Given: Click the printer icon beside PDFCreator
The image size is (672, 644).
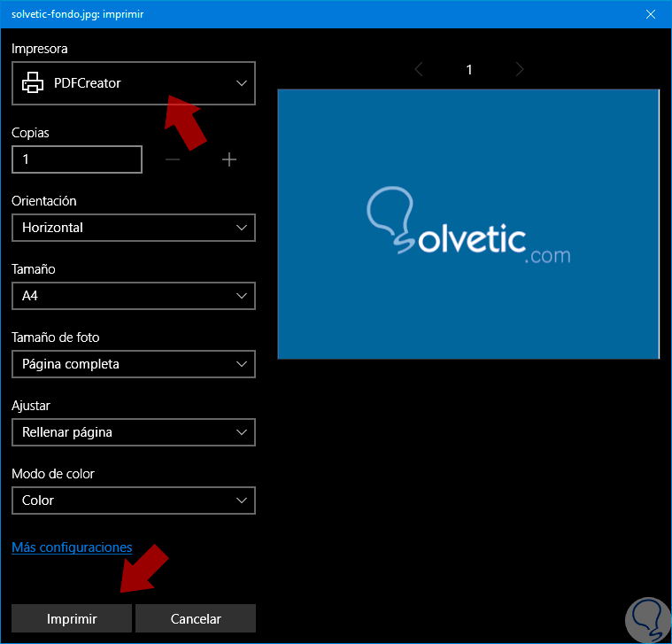Looking at the screenshot, I should click(33, 82).
